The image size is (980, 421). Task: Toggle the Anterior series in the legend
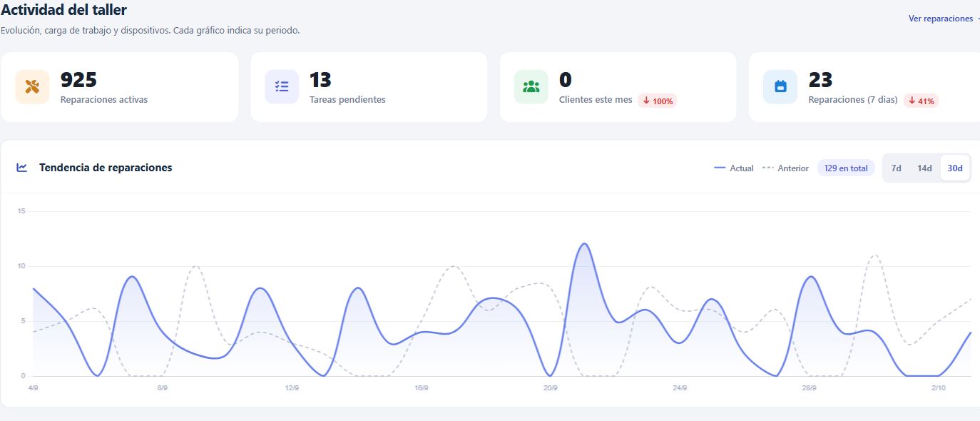coord(785,168)
